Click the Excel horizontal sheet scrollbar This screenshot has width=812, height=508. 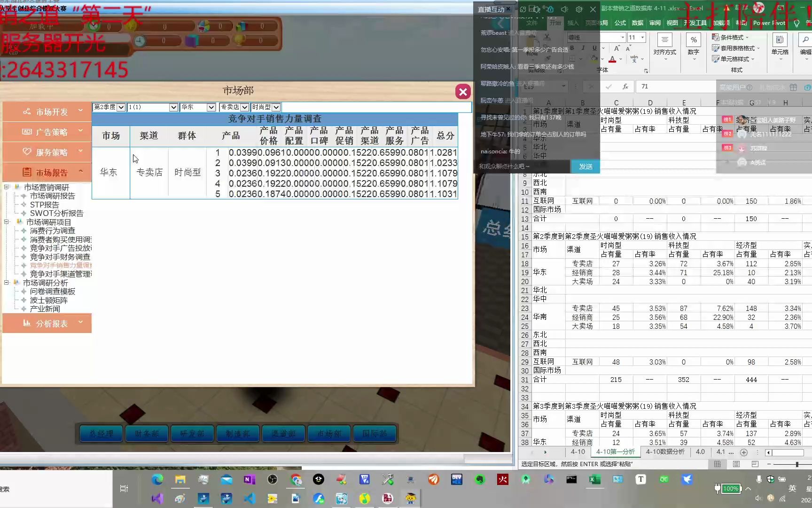coord(788,452)
